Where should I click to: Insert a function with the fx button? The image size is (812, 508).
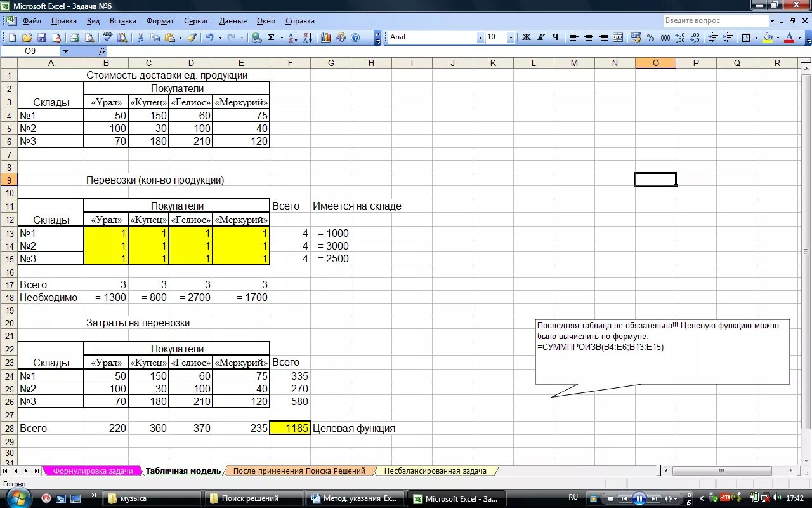click(x=102, y=51)
